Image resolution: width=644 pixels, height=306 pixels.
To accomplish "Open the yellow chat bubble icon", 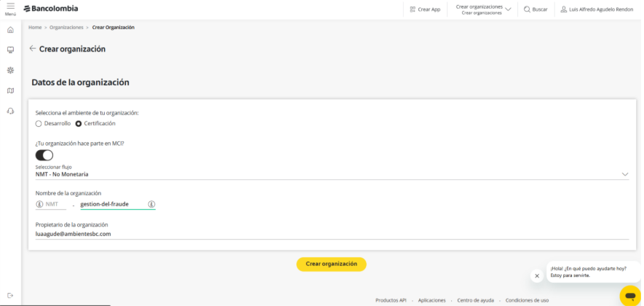I will coord(630,296).
